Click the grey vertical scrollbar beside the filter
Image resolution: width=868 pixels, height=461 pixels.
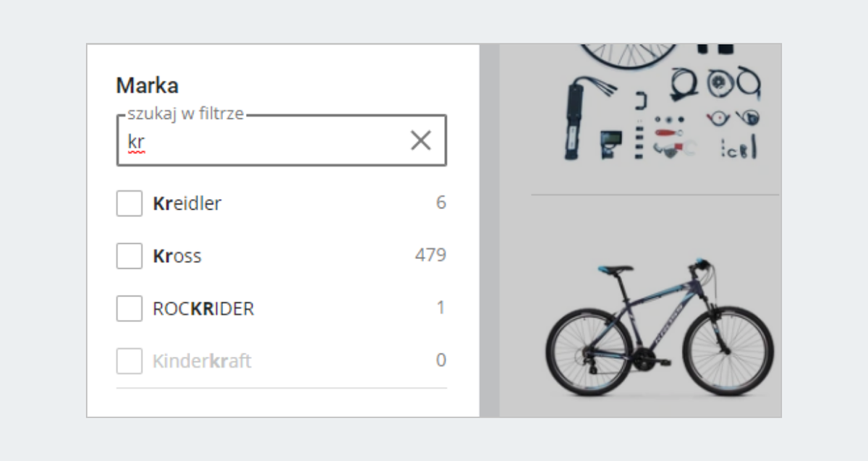pos(490,230)
